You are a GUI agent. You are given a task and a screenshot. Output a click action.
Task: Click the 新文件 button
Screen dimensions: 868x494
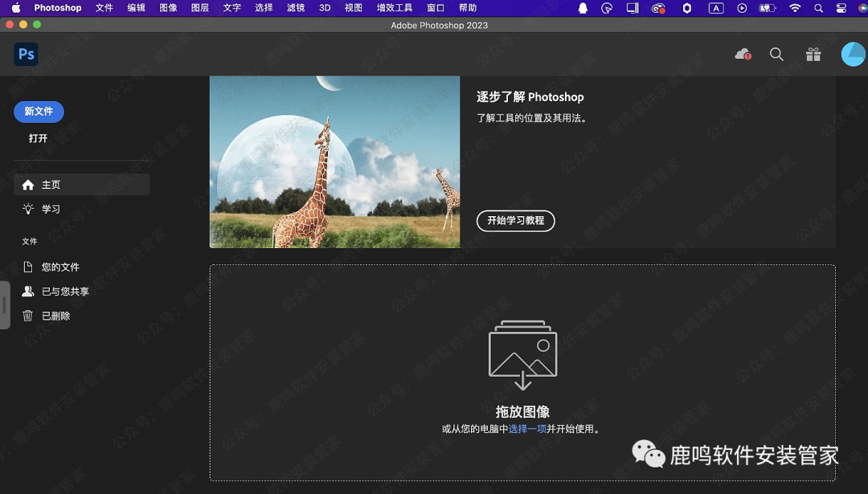[x=39, y=112]
